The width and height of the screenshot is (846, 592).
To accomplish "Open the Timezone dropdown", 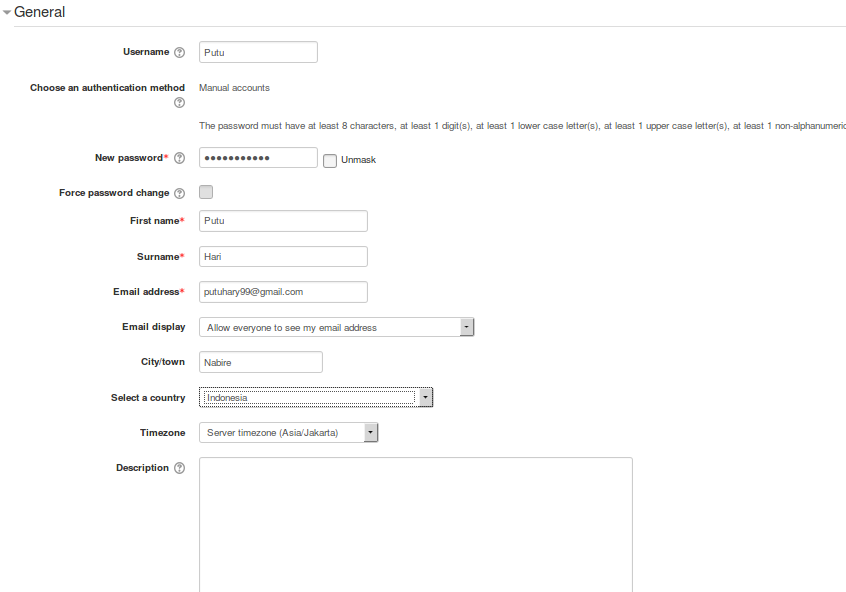I will coord(288,432).
